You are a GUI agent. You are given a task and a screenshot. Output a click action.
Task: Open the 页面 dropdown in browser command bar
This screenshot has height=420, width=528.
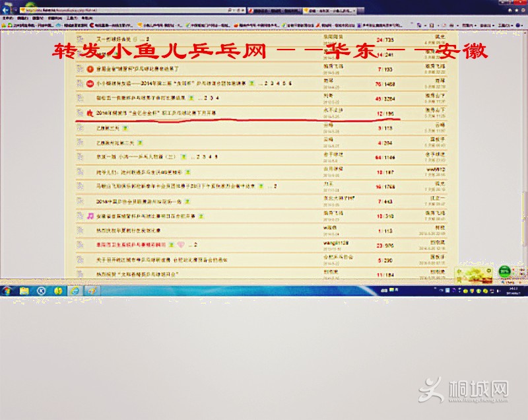470,25
